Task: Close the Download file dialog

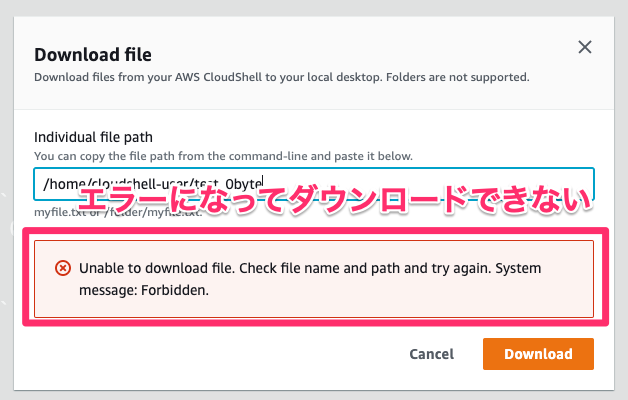Action: click(585, 47)
